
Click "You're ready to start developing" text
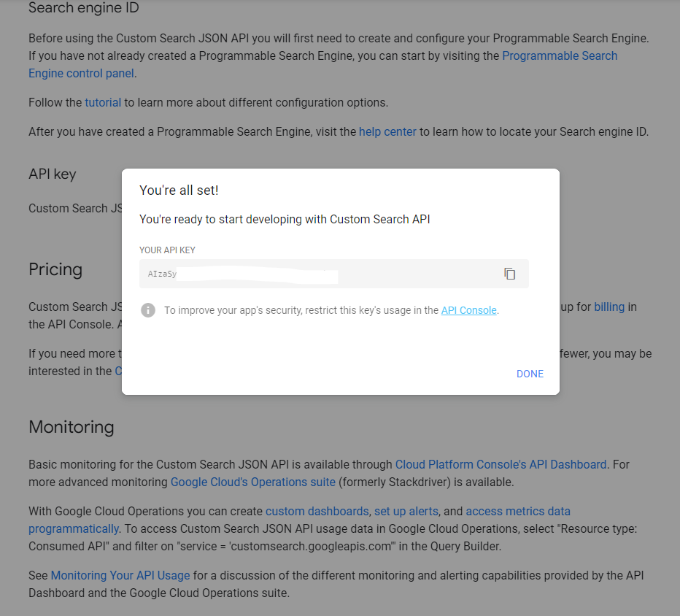285,219
